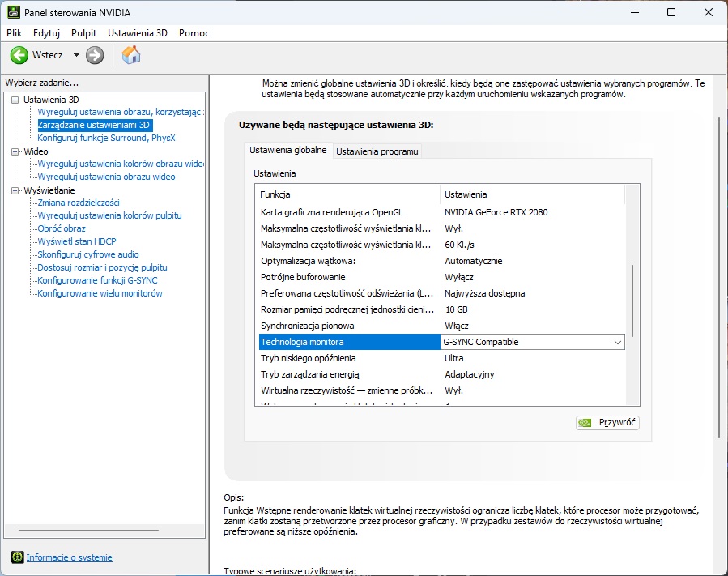Open Skonfiguruj cyfrowe audio task
Screen dimensions: 728x576
88,254
